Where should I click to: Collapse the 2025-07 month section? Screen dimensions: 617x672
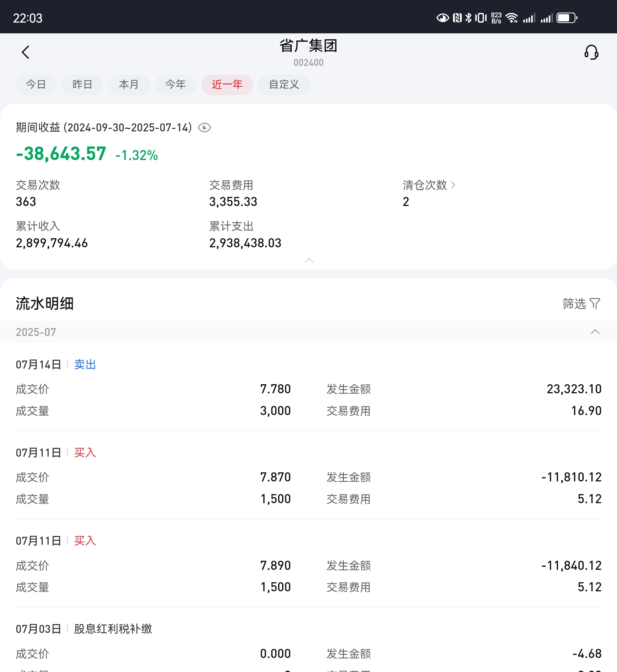point(595,332)
